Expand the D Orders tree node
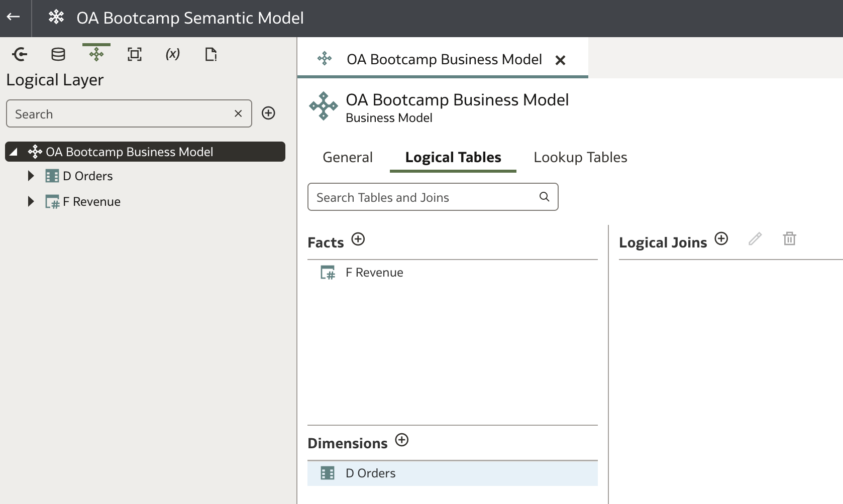Screen dimensions: 843x504 coord(31,176)
